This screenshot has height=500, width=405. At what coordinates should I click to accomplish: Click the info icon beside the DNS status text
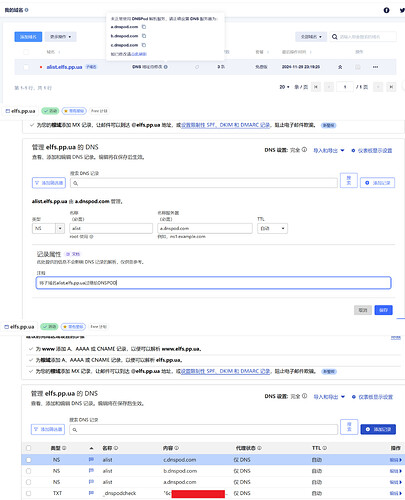pos(166,67)
